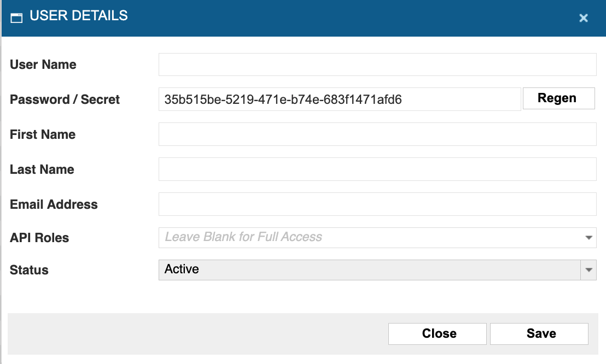Click the User Name text field
The height and width of the screenshot is (364, 606).
377,64
